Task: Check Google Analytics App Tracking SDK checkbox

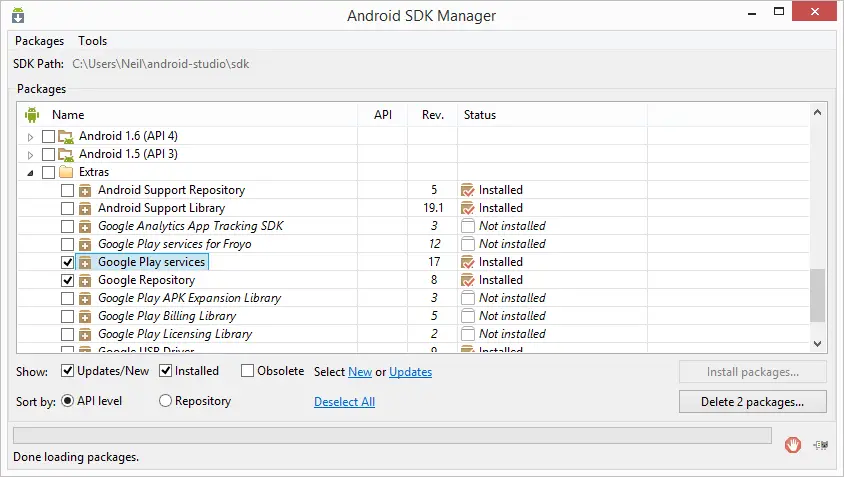Action: pos(67,226)
